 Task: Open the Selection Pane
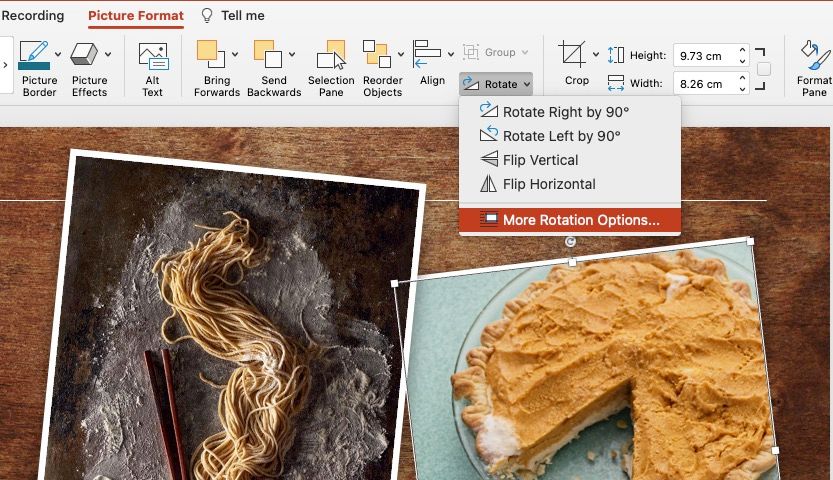point(331,70)
